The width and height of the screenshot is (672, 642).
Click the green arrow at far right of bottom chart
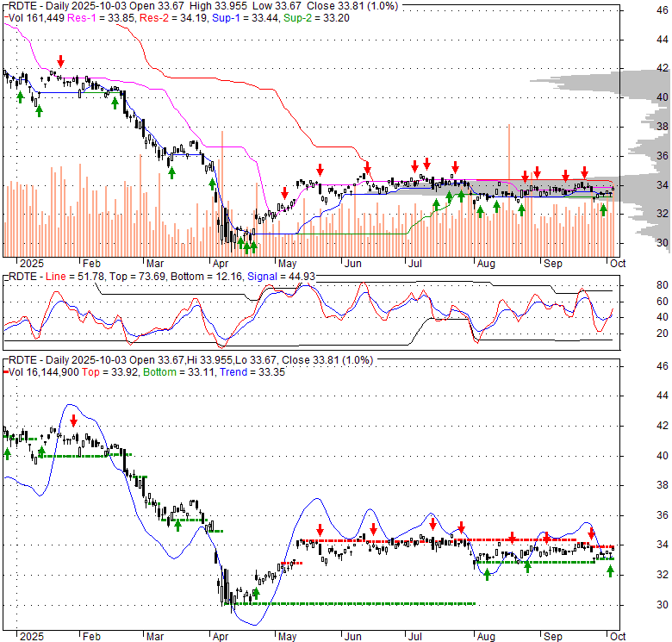[610, 570]
